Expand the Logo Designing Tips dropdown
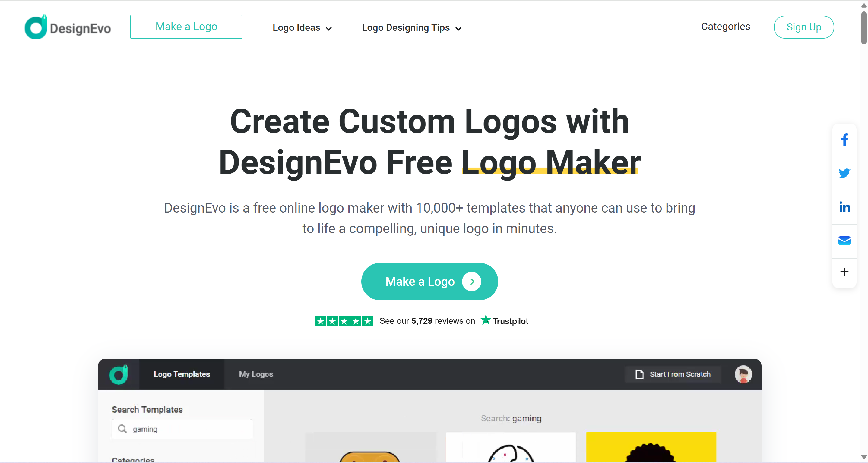The image size is (868, 463). [x=411, y=28]
